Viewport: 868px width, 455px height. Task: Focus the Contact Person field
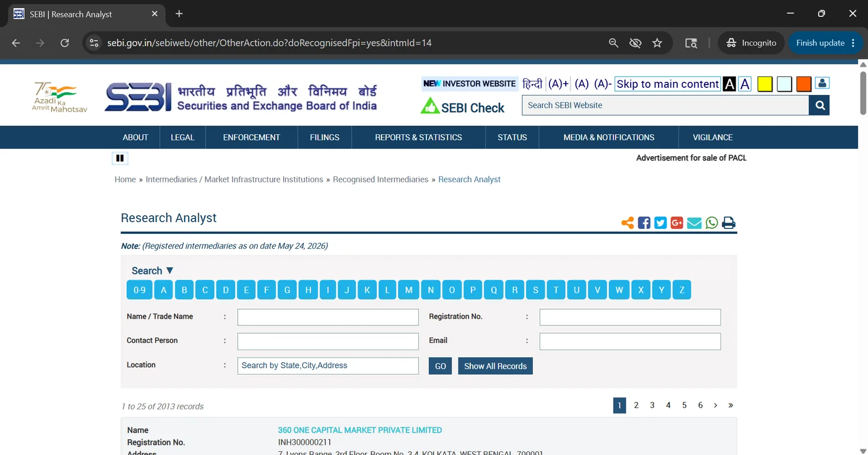[328, 341]
